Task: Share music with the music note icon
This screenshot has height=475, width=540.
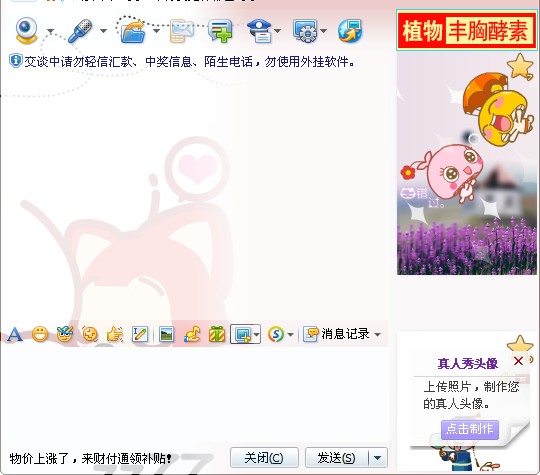Action: pos(192,334)
